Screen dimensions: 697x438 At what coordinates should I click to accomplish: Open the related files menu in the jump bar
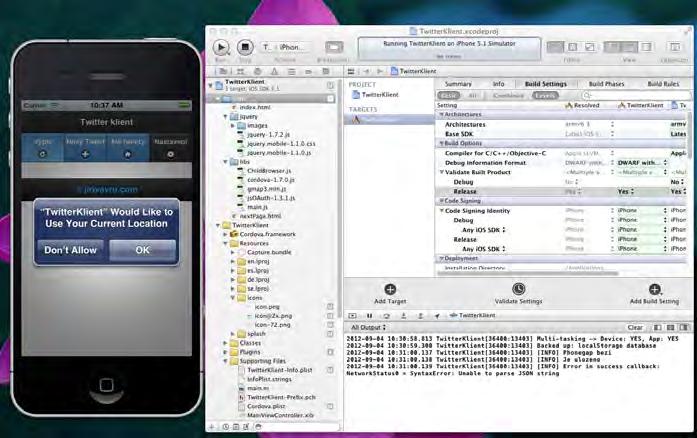click(351, 71)
